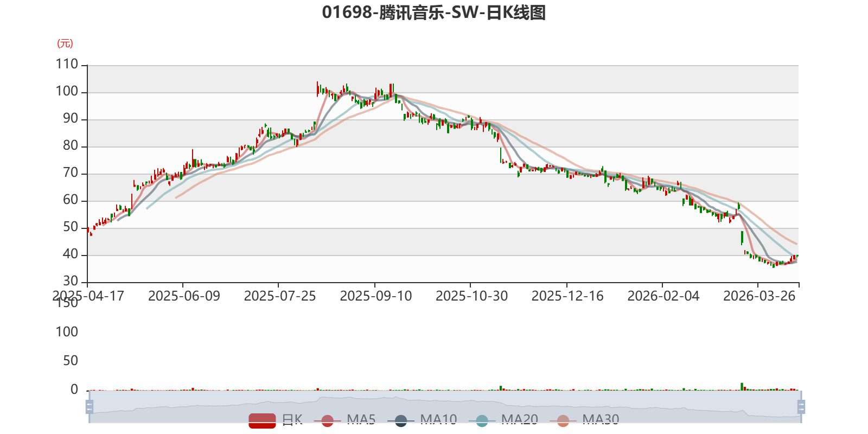868x434 pixels.
Task: Click the 0 volume axis label
Action: [74, 390]
